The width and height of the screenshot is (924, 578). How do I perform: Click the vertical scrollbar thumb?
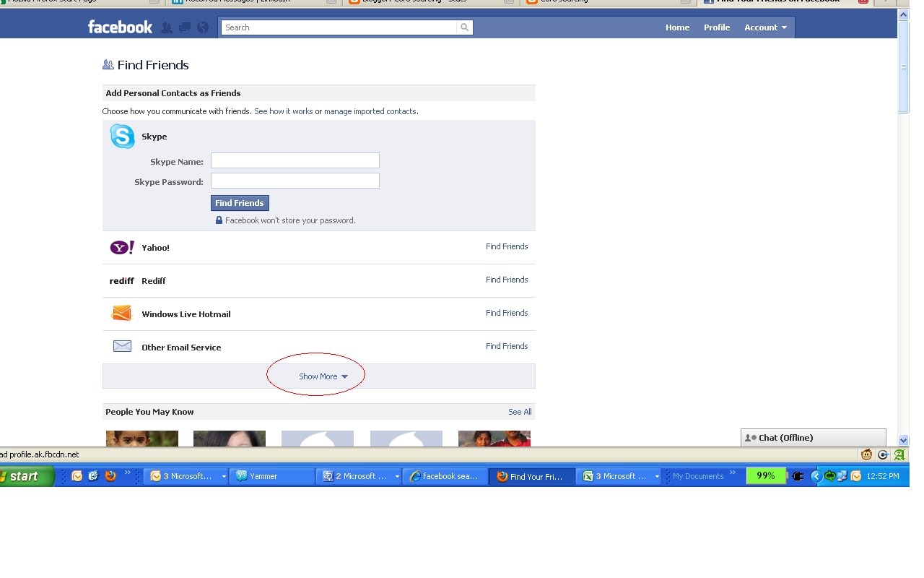[904, 66]
